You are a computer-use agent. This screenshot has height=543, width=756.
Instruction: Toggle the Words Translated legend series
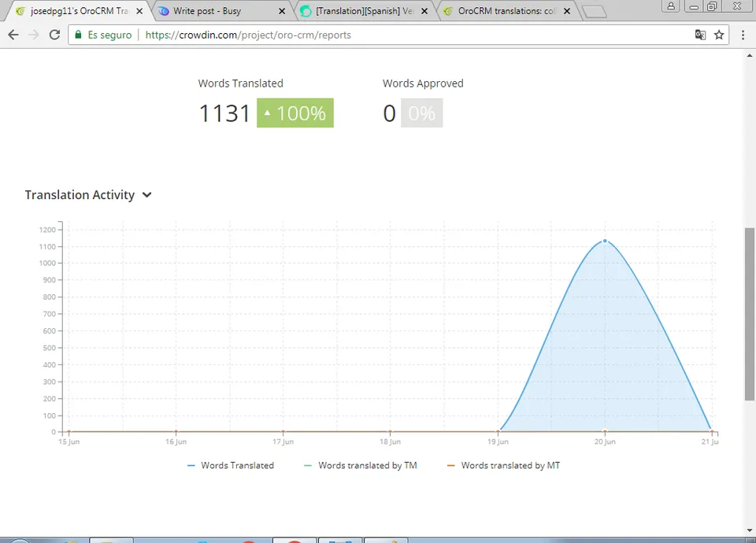point(231,465)
